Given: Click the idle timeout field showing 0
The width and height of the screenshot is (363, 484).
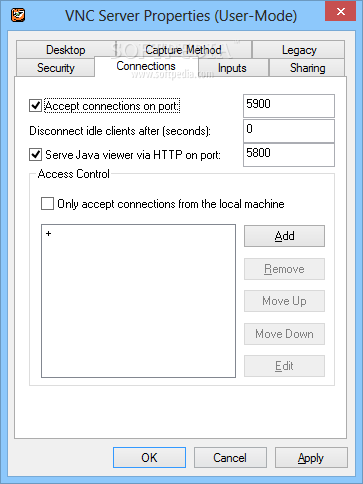Looking at the screenshot, I should [289, 131].
